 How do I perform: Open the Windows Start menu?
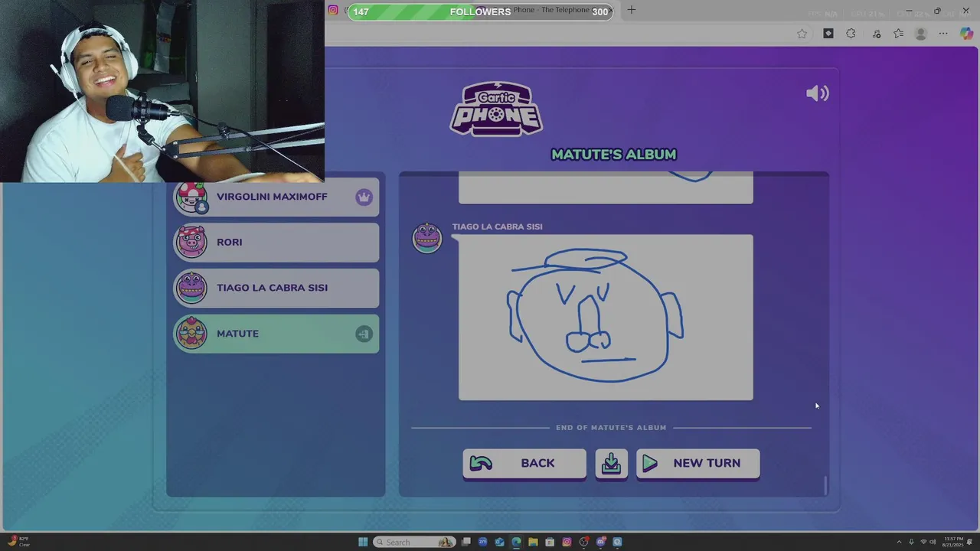[x=363, y=542]
